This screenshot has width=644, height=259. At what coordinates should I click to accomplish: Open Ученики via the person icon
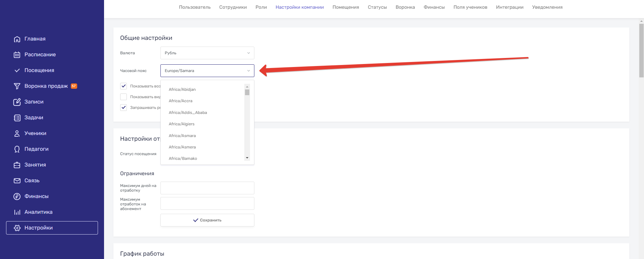[x=17, y=134]
